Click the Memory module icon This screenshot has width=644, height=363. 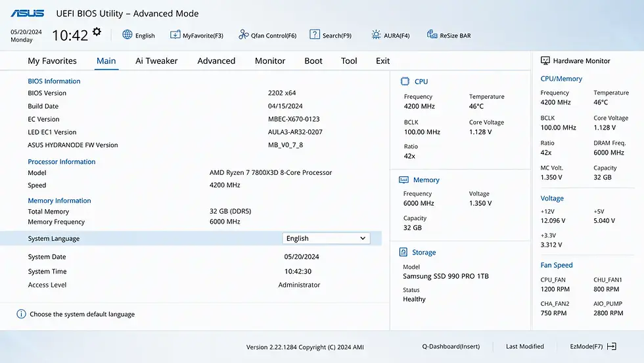[x=403, y=180]
